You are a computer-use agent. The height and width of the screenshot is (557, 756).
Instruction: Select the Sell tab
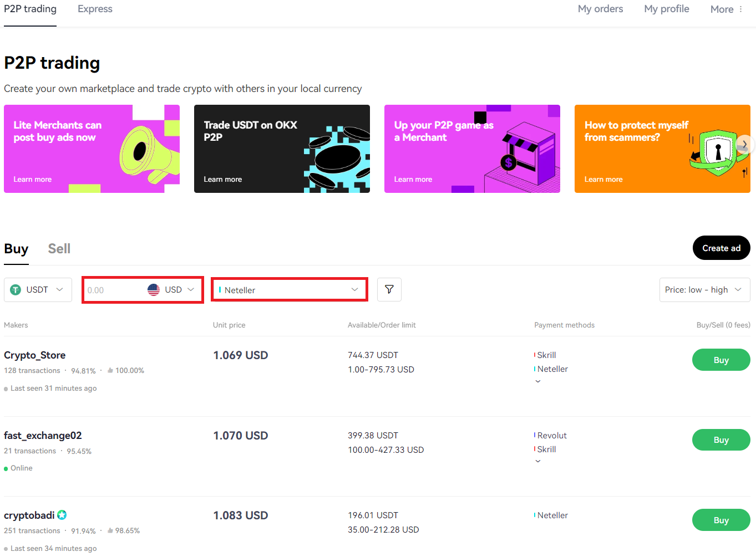point(59,249)
